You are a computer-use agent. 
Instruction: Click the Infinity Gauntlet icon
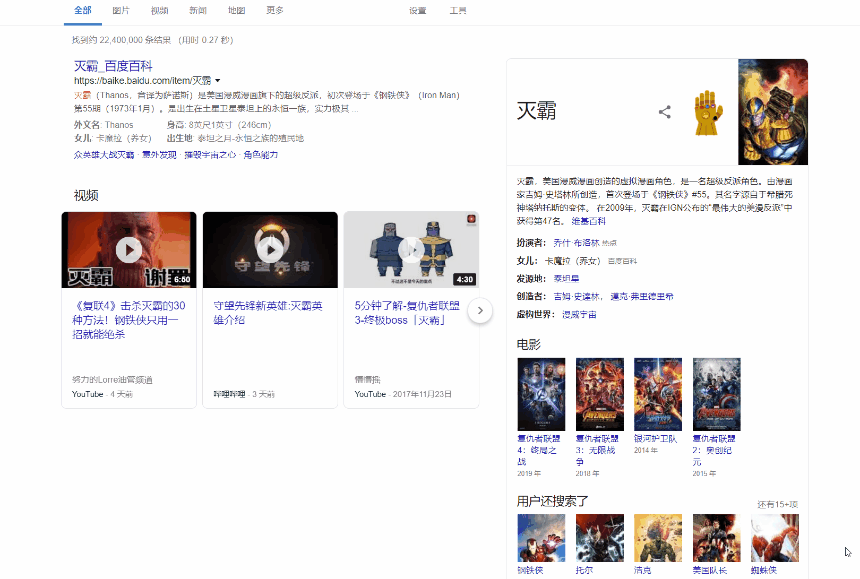pyautogui.click(x=709, y=113)
